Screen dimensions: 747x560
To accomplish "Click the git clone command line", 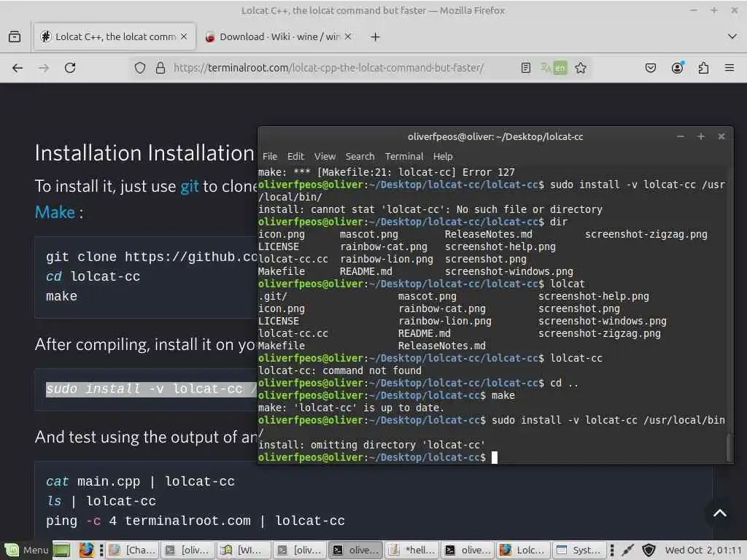I will pos(152,257).
